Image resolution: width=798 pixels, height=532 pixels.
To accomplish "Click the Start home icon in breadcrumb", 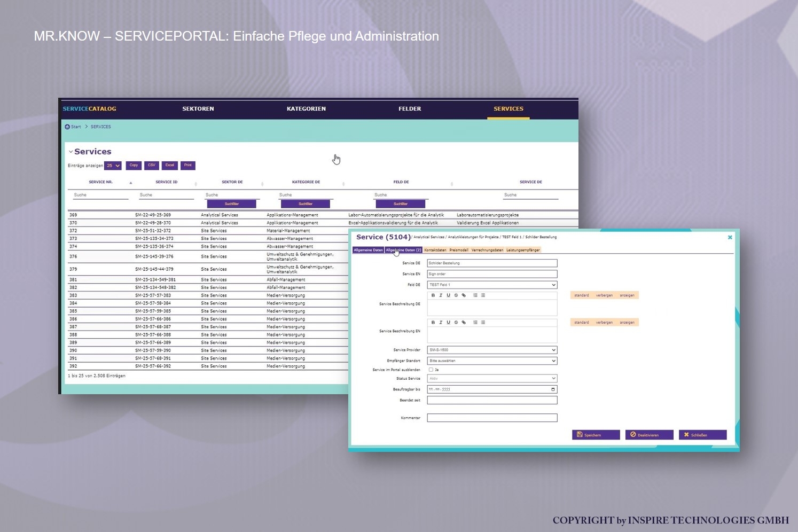I will (x=67, y=127).
